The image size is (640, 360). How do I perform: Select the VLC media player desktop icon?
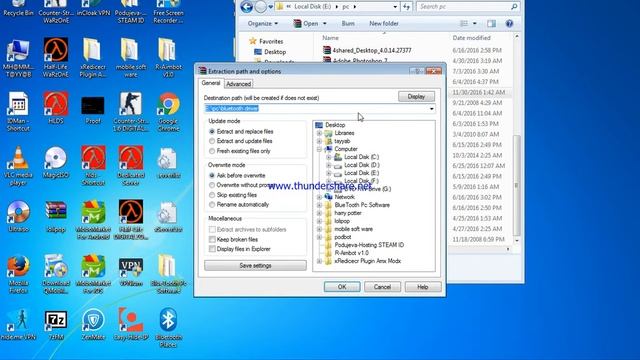(x=18, y=165)
